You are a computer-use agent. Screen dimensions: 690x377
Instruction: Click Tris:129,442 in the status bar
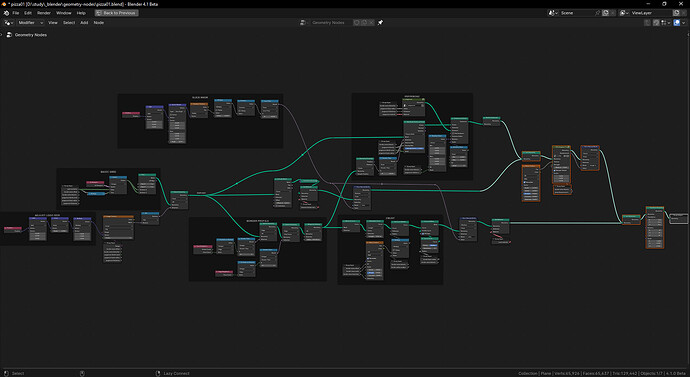[625, 373]
